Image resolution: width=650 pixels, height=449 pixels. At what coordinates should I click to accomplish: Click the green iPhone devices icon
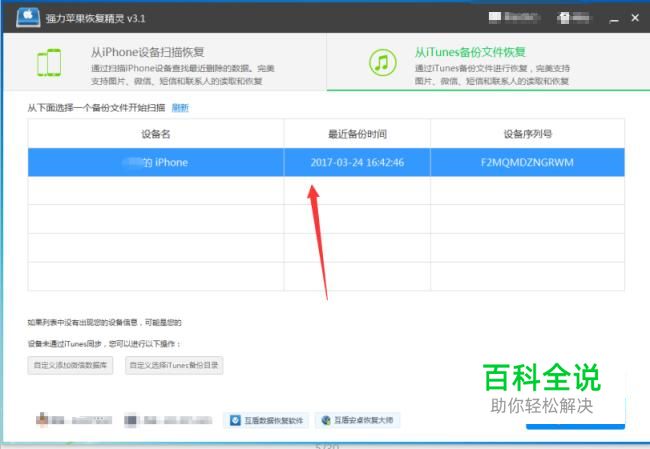(49, 63)
